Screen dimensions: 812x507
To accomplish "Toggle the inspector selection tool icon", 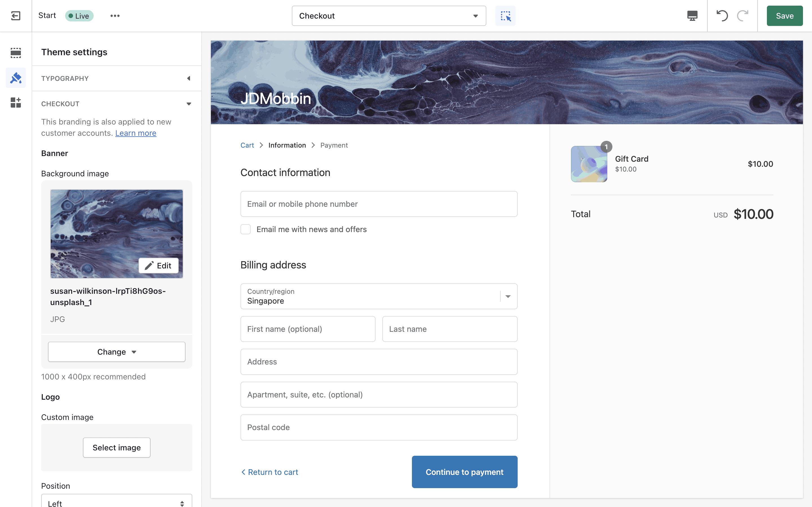I will pos(505,16).
